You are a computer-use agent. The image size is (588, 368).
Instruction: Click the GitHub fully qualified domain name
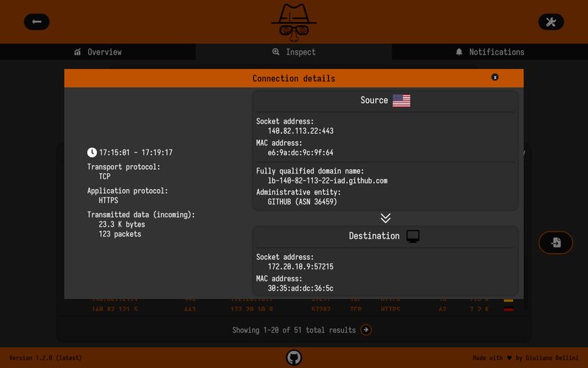coord(327,180)
